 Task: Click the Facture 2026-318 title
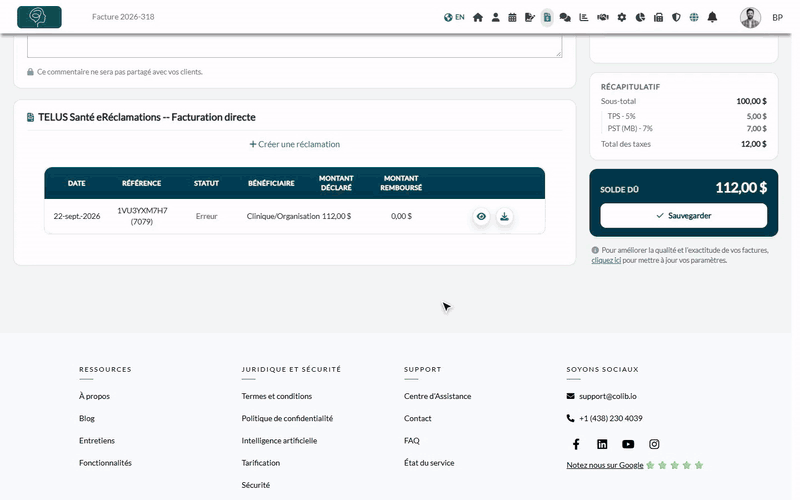click(x=123, y=17)
